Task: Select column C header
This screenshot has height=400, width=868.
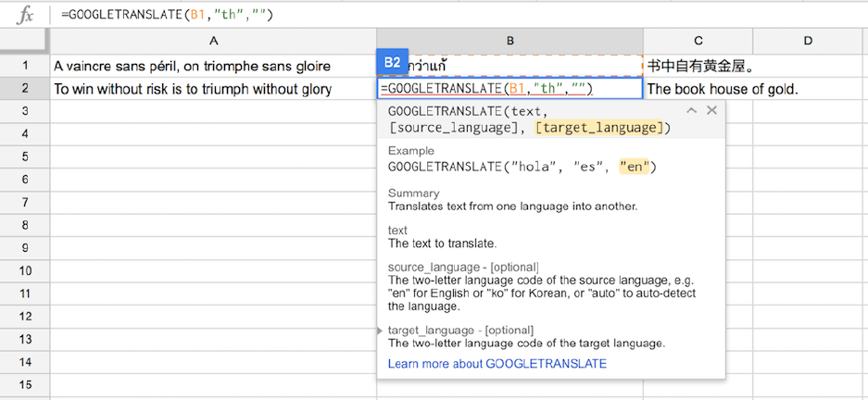Action: [698, 41]
